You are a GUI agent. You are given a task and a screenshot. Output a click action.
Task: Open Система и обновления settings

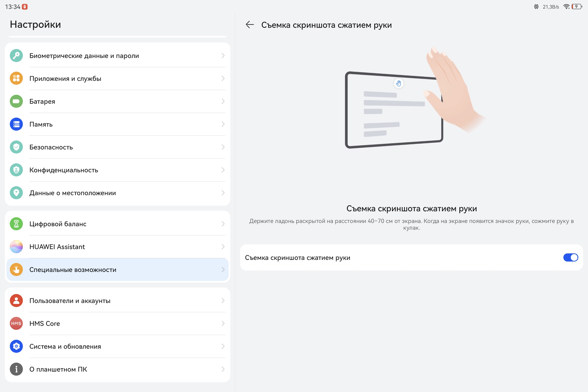point(65,346)
